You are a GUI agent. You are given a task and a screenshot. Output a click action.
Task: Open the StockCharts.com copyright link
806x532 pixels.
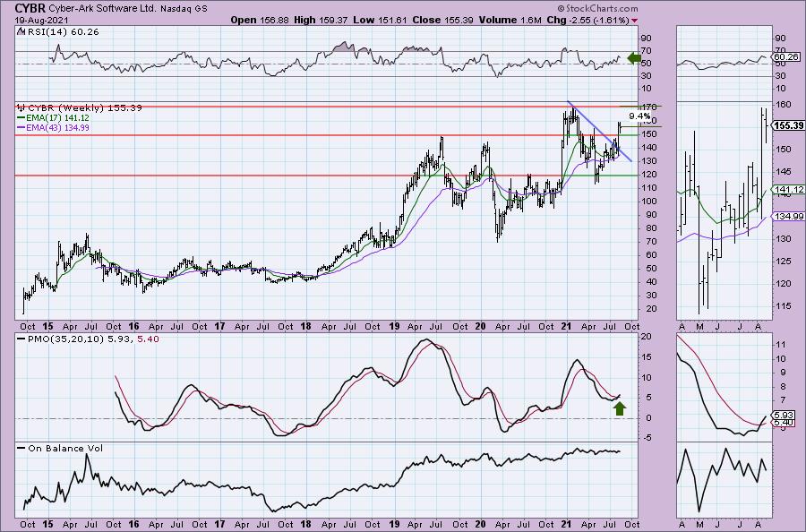tap(597, 9)
